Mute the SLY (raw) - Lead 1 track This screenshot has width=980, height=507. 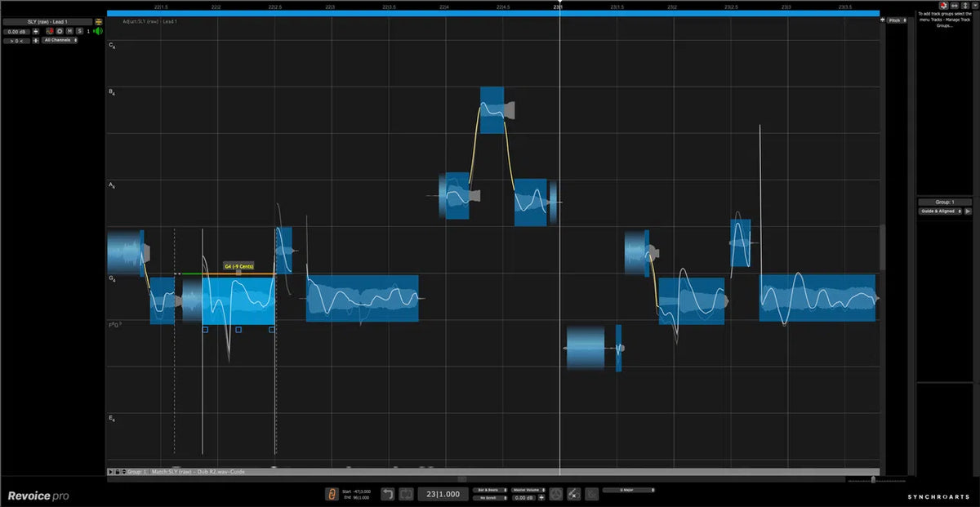pyautogui.click(x=69, y=31)
